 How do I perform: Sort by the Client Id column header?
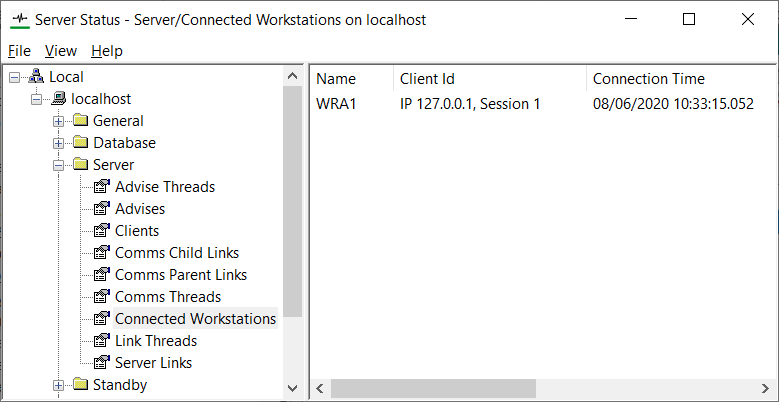[428, 79]
